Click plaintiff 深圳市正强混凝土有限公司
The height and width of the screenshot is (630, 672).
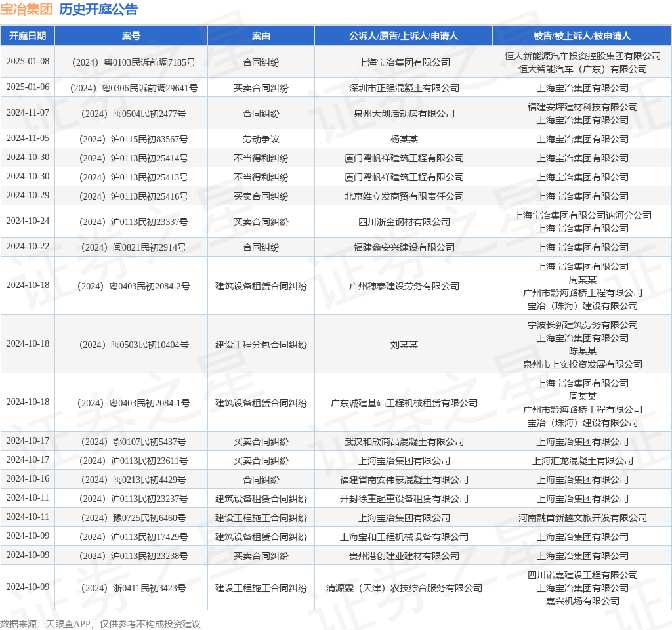coord(404,89)
